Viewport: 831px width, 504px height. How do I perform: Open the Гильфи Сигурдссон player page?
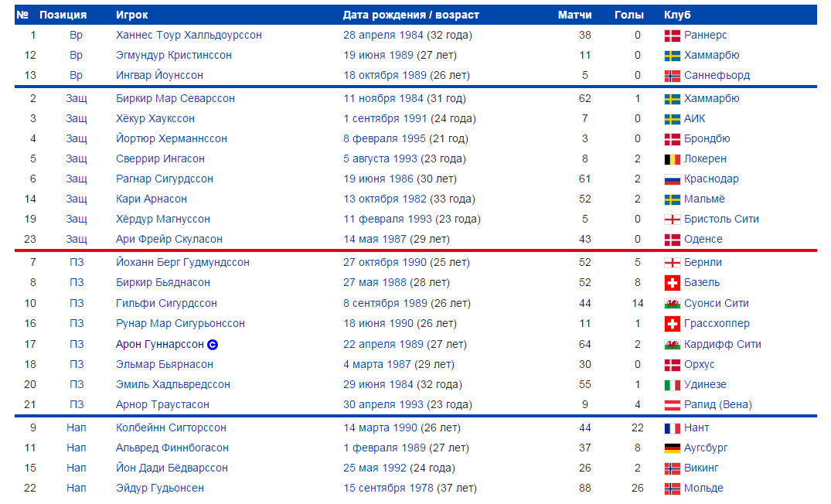[x=166, y=303]
